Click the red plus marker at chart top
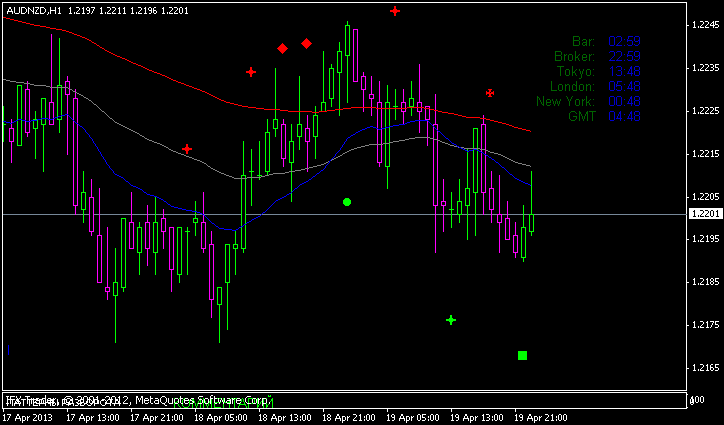724x425 pixels. (395, 11)
